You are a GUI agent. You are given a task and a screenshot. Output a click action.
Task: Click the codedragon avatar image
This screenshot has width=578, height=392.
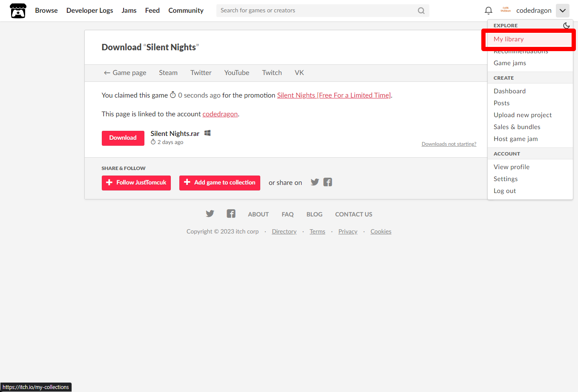(506, 10)
